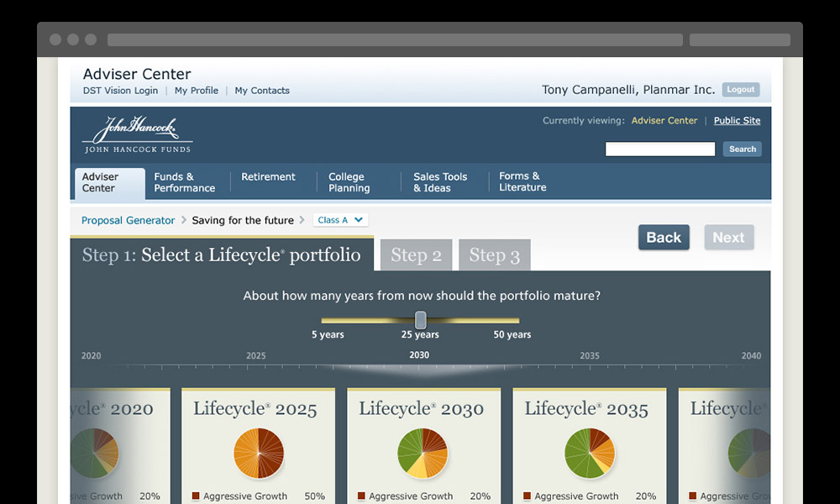The height and width of the screenshot is (504, 840).
Task: Click the 50% value in Lifecycle 2025
Action: tap(314, 496)
